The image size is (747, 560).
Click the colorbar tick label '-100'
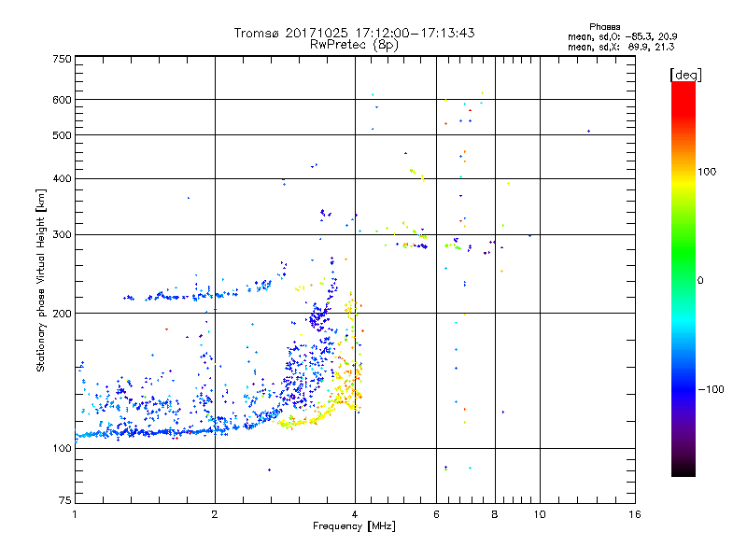(x=712, y=389)
